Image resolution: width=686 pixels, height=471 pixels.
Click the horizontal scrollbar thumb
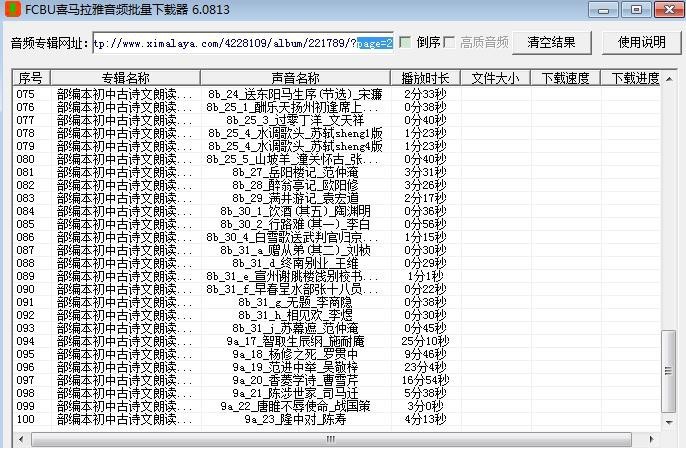click(331, 439)
